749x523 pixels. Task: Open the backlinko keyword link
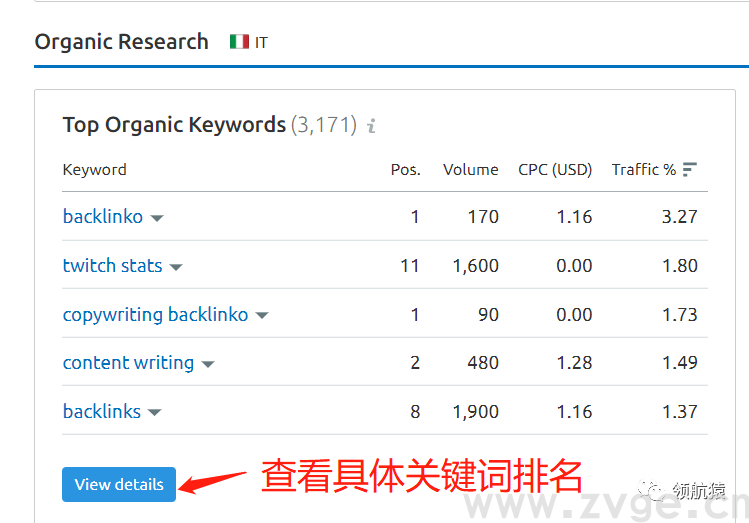(x=103, y=217)
